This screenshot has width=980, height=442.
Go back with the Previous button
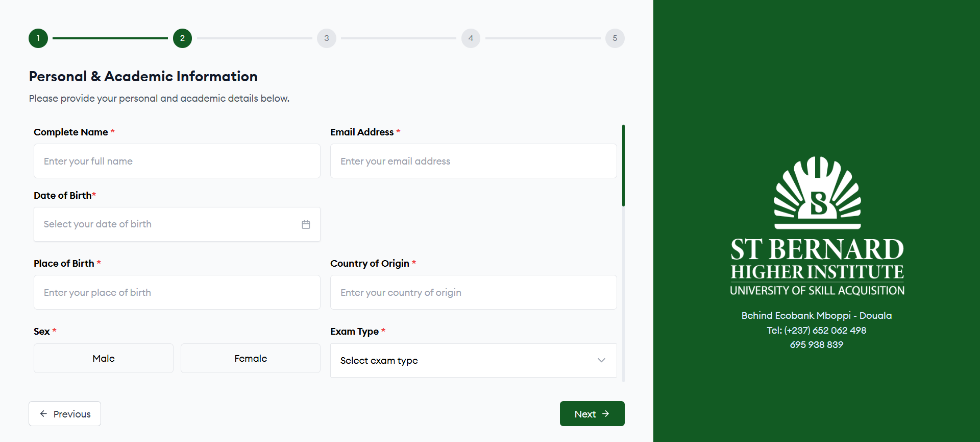[65, 414]
